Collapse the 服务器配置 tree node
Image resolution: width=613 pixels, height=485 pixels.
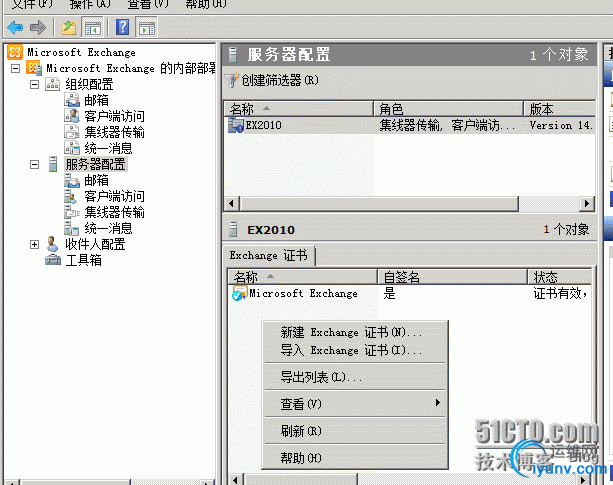[34, 165]
